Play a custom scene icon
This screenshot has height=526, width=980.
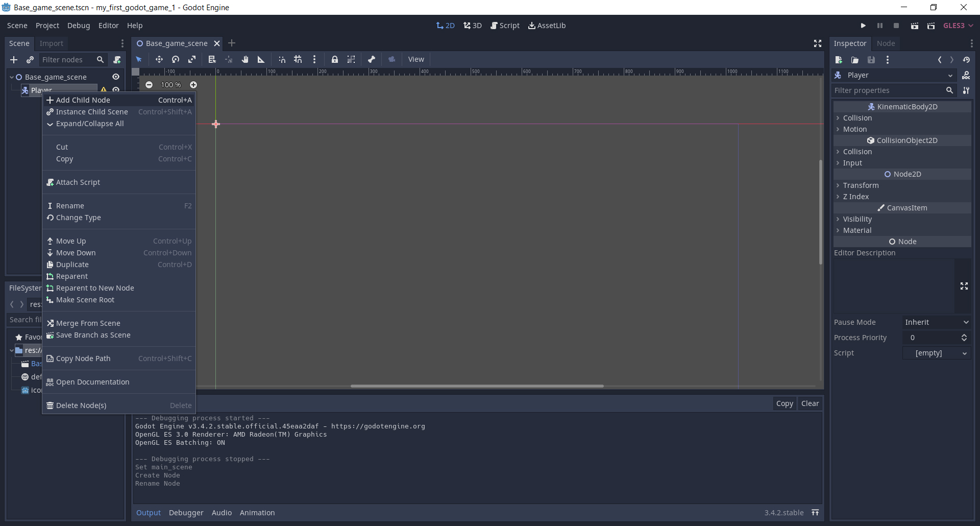[931, 26]
